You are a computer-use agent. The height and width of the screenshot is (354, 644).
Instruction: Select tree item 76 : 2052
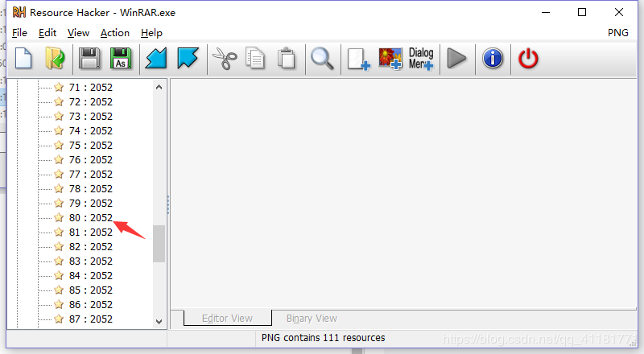pyautogui.click(x=91, y=160)
